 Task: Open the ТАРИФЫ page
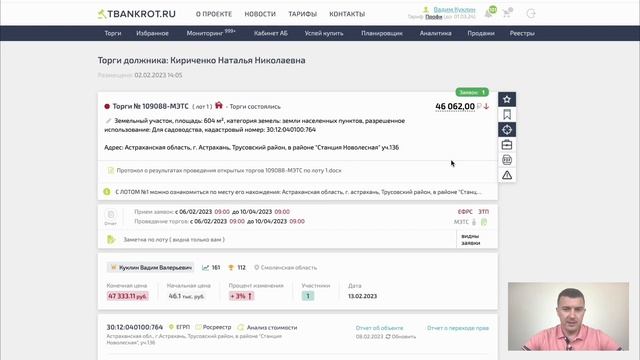click(x=302, y=14)
